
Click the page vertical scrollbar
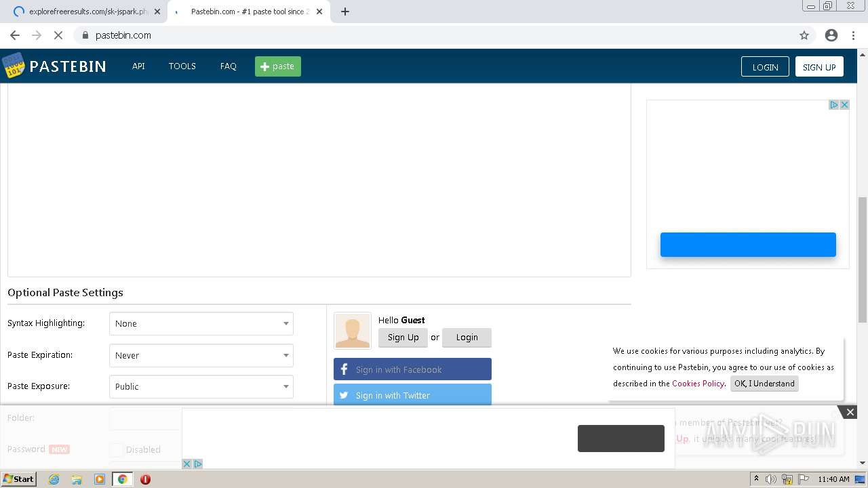863,261
